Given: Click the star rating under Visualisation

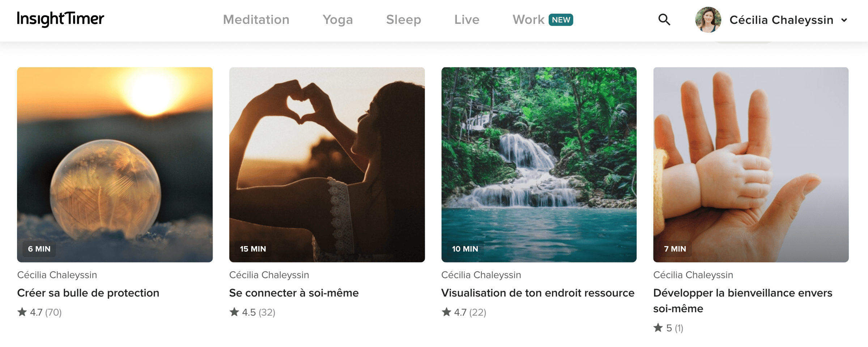Looking at the screenshot, I should (464, 312).
